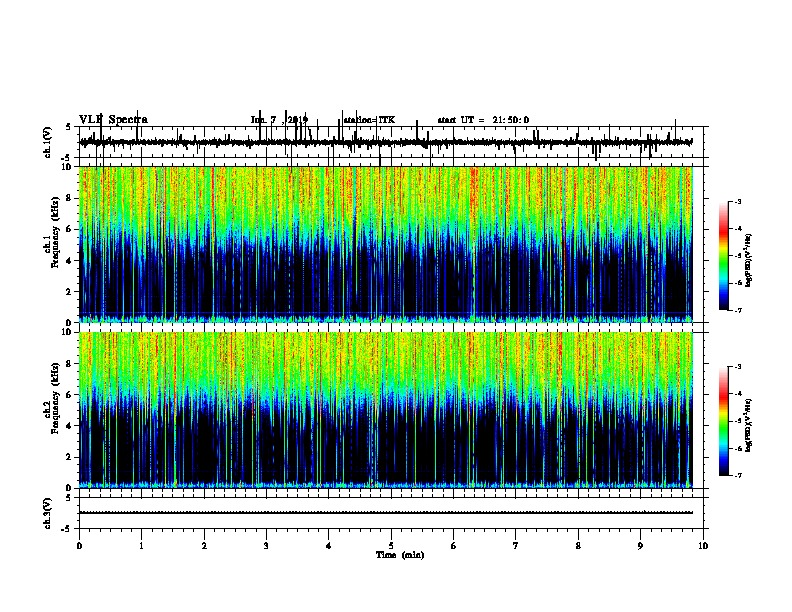Click the ch.1 spectrogram panel
This screenshot has height=612, width=792.
pyautogui.click(x=386, y=244)
